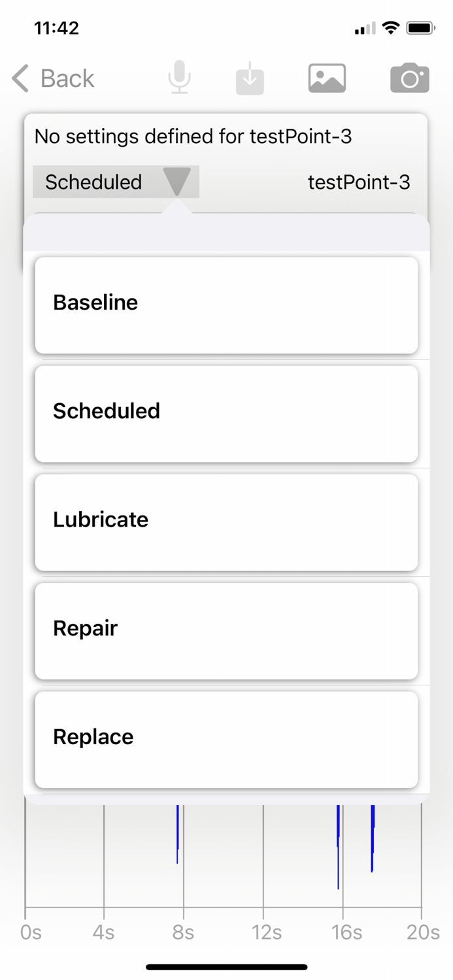Screen dimensions: 453x980
Task: Activate the microphone recording icon
Action: [x=179, y=77]
